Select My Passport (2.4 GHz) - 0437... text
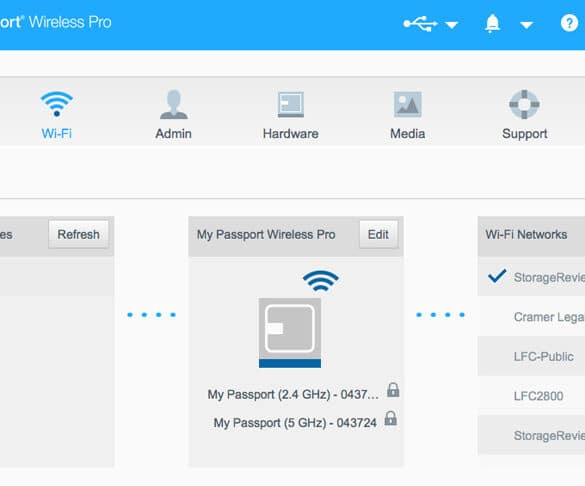The width and height of the screenshot is (585, 486). pos(293,395)
